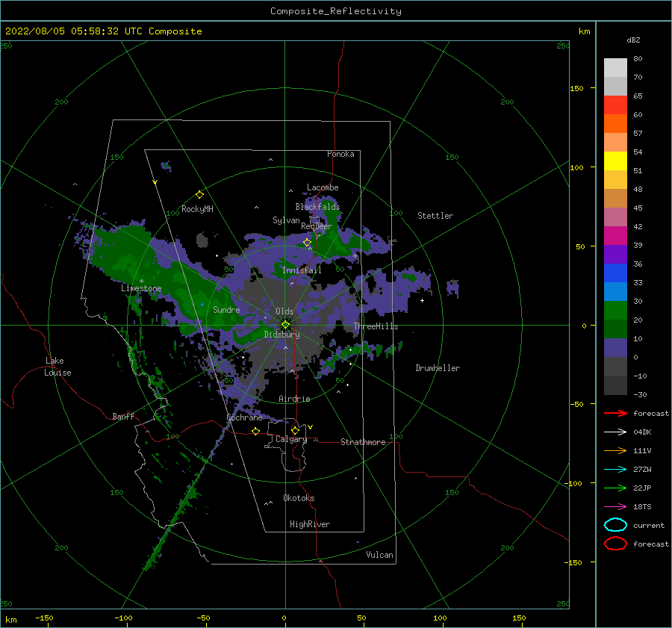Click the 150 tick on right axis

[576, 88]
